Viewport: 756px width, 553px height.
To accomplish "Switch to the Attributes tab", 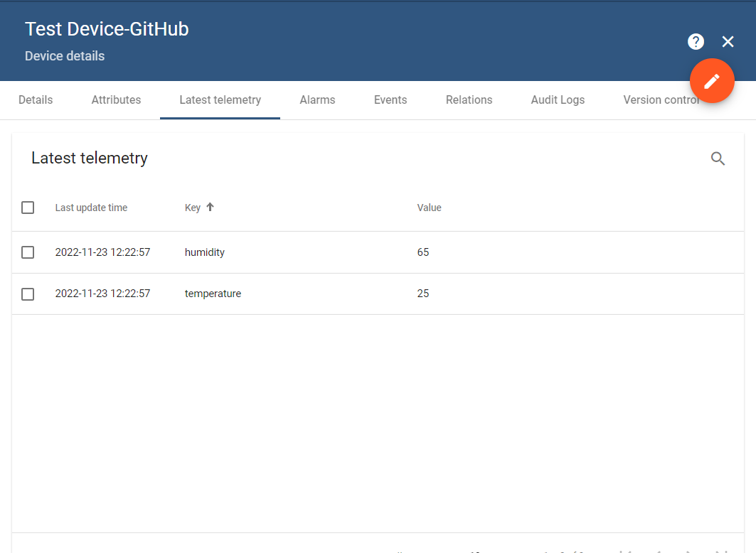I will pyautogui.click(x=116, y=100).
